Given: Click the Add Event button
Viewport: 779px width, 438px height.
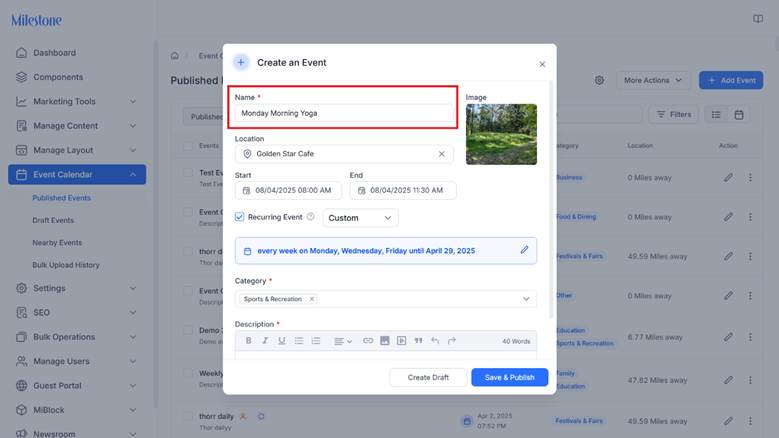Looking at the screenshot, I should pyautogui.click(x=731, y=80).
